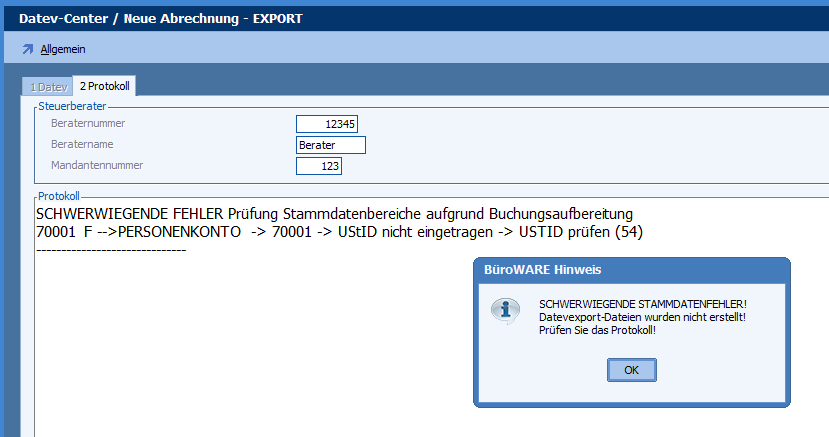Select the SCHWERWIEGENDE FEHLER Prüfung protocol line

pyautogui.click(x=335, y=214)
